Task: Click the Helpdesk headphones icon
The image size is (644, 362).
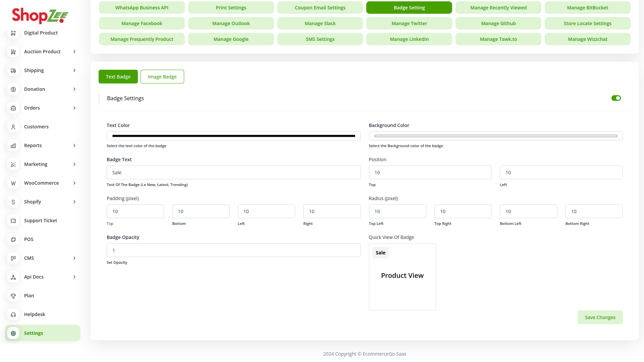Action: (13, 314)
